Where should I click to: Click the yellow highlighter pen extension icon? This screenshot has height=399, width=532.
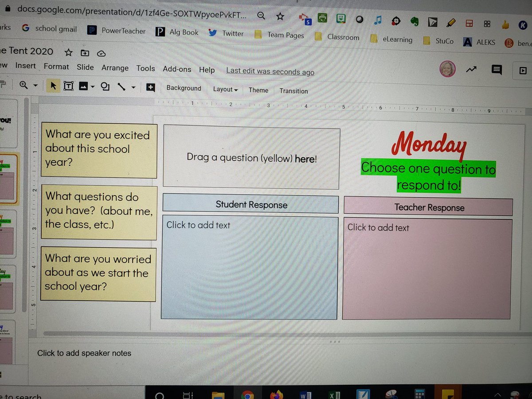[x=451, y=22]
